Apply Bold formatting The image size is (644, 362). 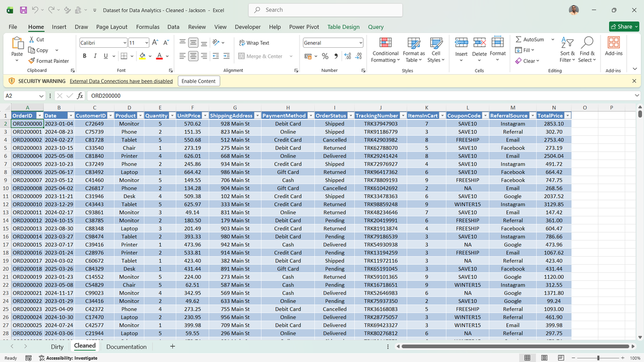pyautogui.click(x=85, y=56)
